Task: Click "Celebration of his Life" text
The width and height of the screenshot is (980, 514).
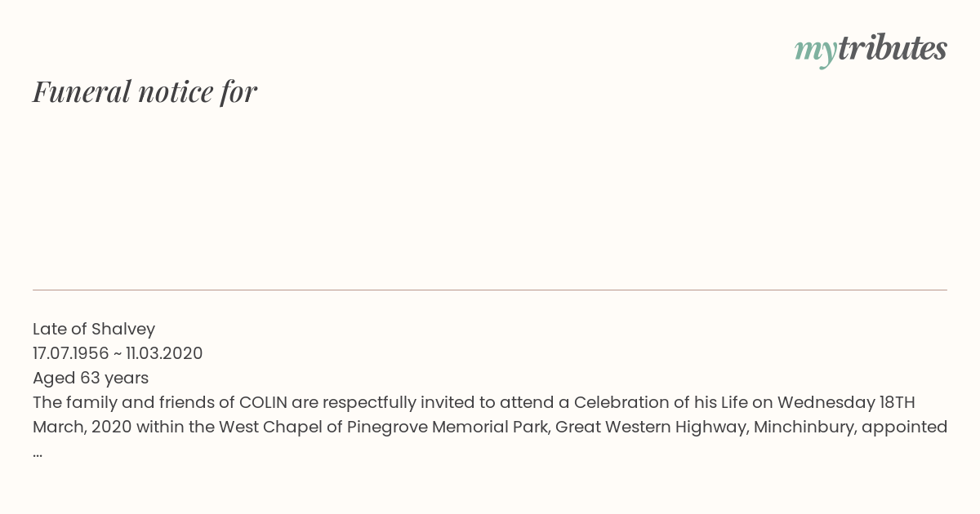Action: pos(662,402)
